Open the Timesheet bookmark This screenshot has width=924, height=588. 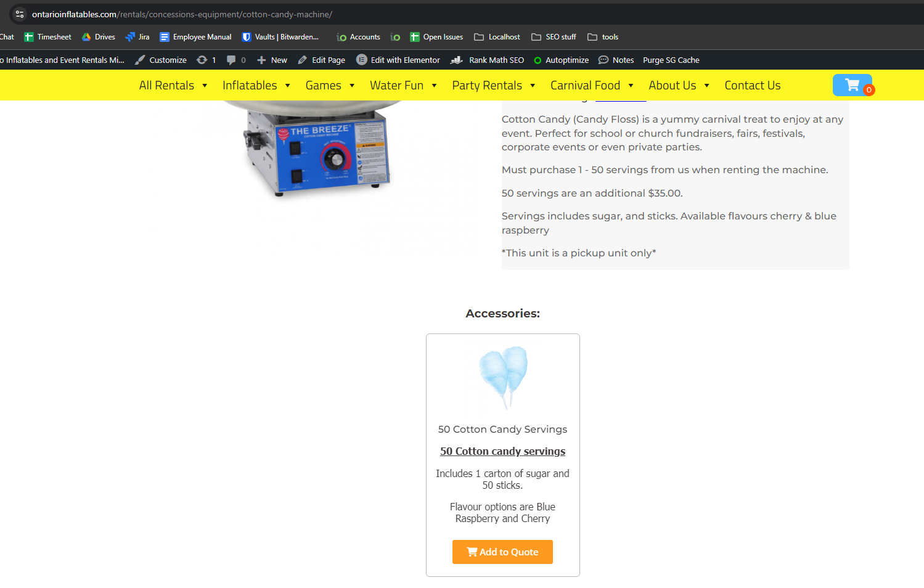pyautogui.click(x=47, y=37)
